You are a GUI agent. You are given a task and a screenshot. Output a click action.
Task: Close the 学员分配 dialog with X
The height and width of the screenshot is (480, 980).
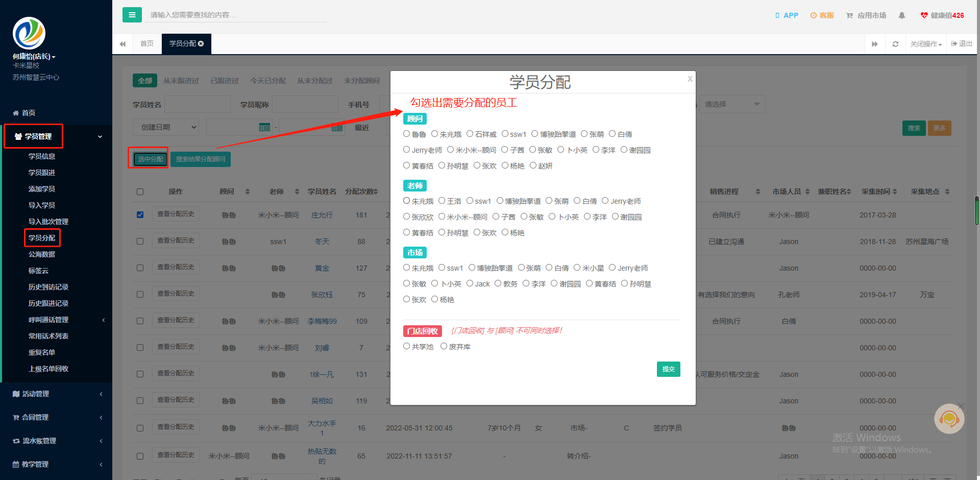690,79
